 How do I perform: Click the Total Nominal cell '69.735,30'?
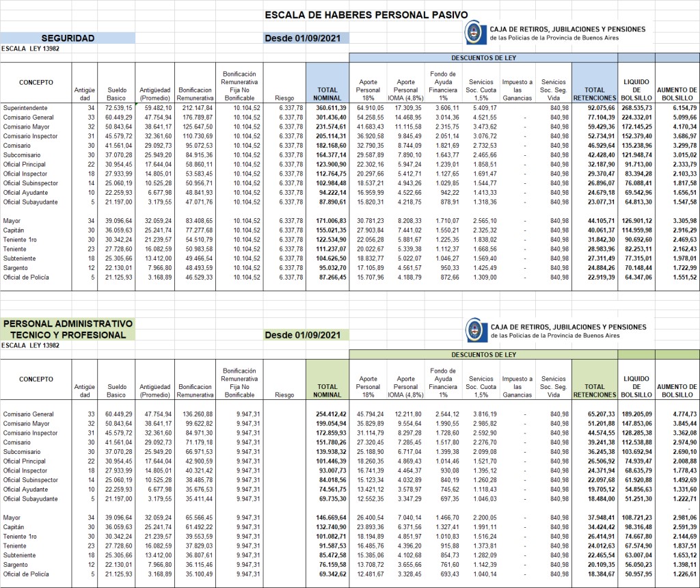333,498
